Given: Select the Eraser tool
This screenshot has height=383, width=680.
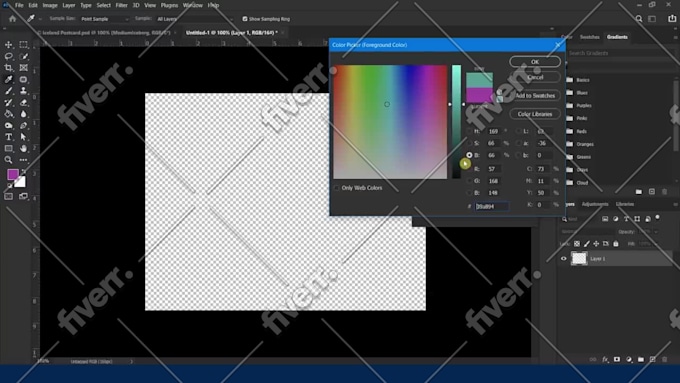Looking at the screenshot, I should pos(23,102).
